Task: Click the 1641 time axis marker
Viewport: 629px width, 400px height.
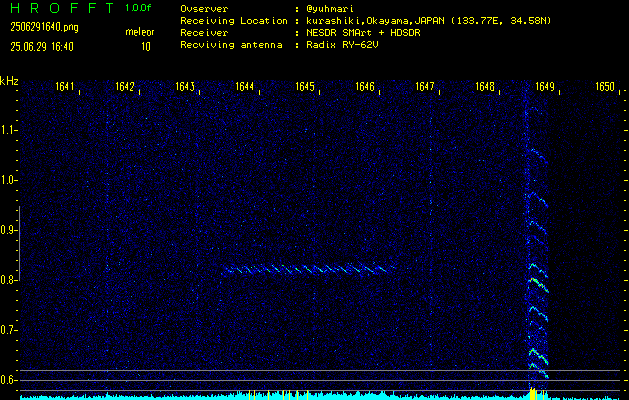Action: pyautogui.click(x=65, y=86)
